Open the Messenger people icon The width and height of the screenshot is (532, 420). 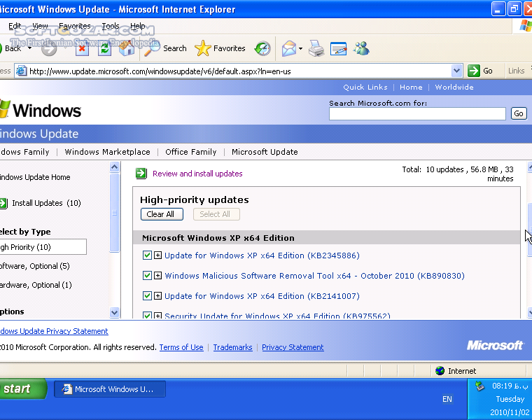pyautogui.click(x=361, y=48)
